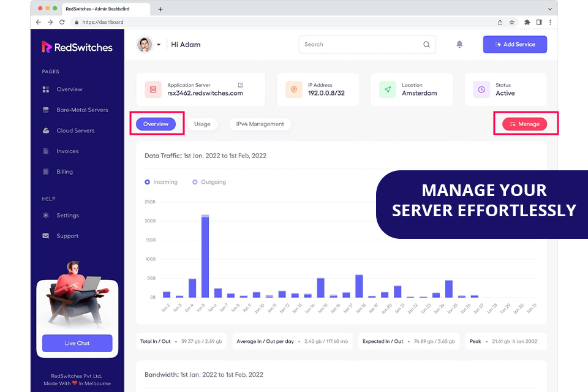Click the red Manage button
The height and width of the screenshot is (392, 588).
(525, 124)
